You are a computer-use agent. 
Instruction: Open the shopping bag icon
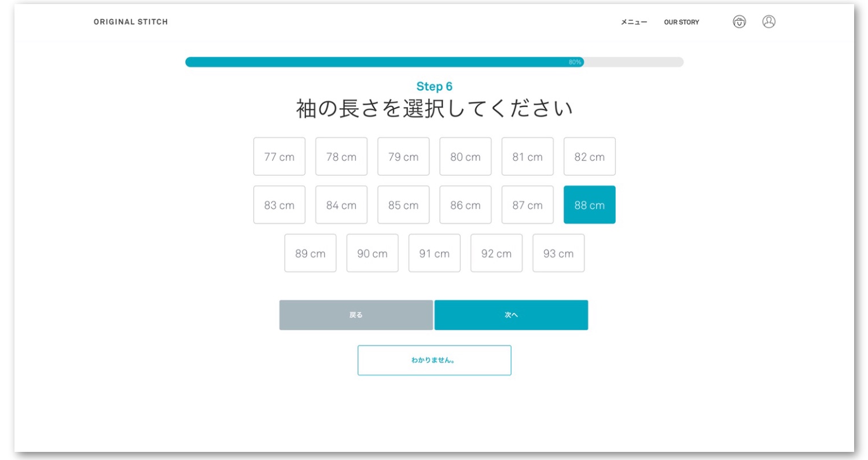point(739,22)
